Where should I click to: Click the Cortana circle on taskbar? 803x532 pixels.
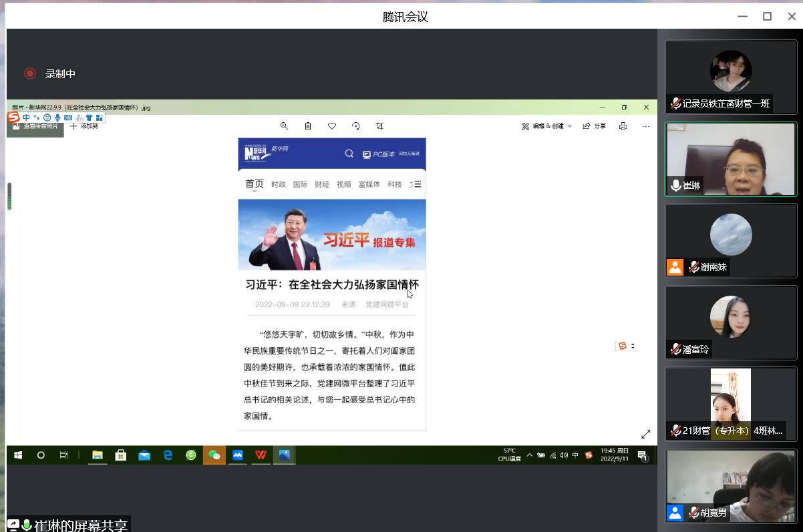[x=41, y=455]
